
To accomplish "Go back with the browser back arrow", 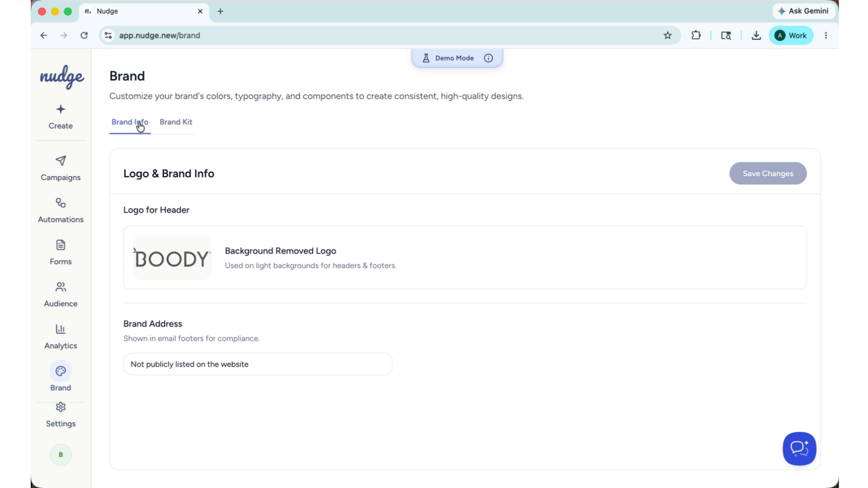I will click(43, 35).
